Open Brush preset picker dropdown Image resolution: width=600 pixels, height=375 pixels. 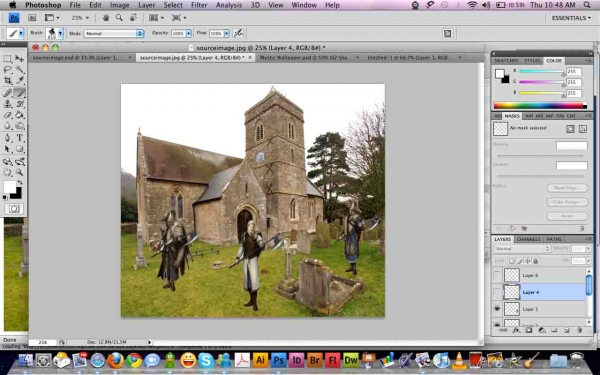coord(60,33)
